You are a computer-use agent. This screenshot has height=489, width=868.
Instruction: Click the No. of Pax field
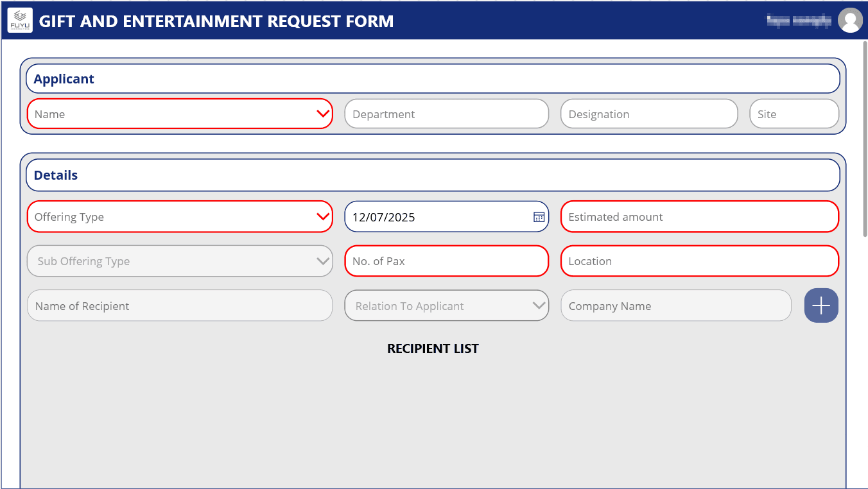[x=446, y=261]
